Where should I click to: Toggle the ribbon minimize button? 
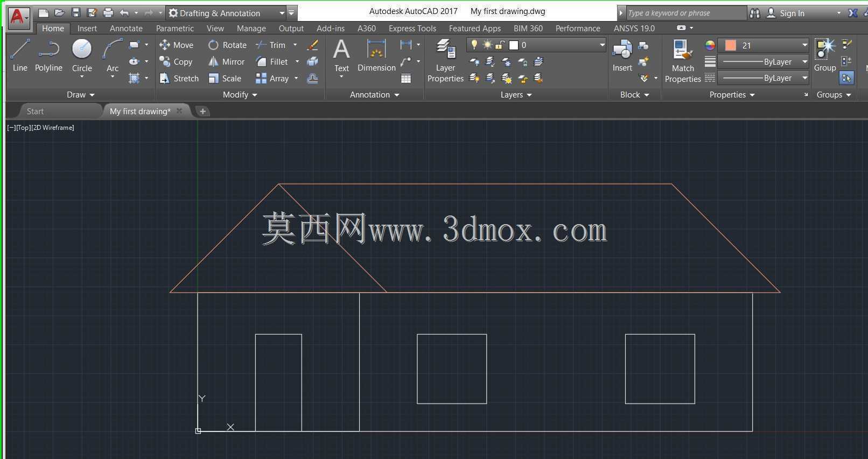(x=681, y=28)
